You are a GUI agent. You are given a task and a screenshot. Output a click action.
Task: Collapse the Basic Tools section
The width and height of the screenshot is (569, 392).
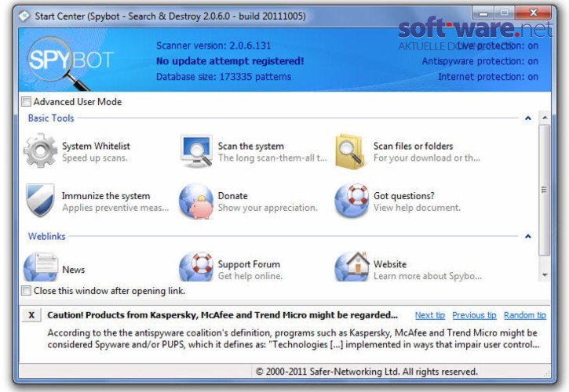pos(528,118)
